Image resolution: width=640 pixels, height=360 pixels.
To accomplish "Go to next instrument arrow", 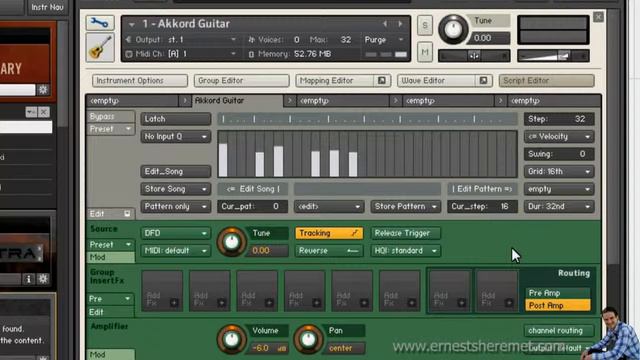I will pyautogui.click(x=400, y=24).
